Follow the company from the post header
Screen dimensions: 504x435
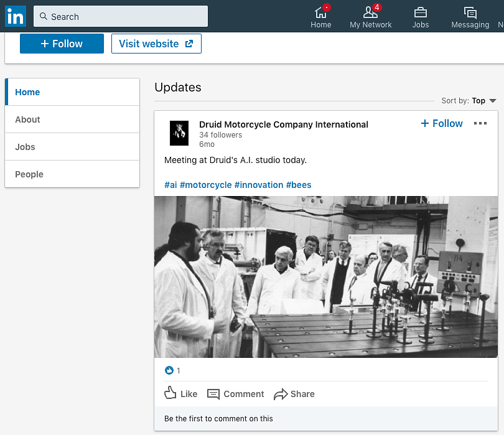(442, 123)
